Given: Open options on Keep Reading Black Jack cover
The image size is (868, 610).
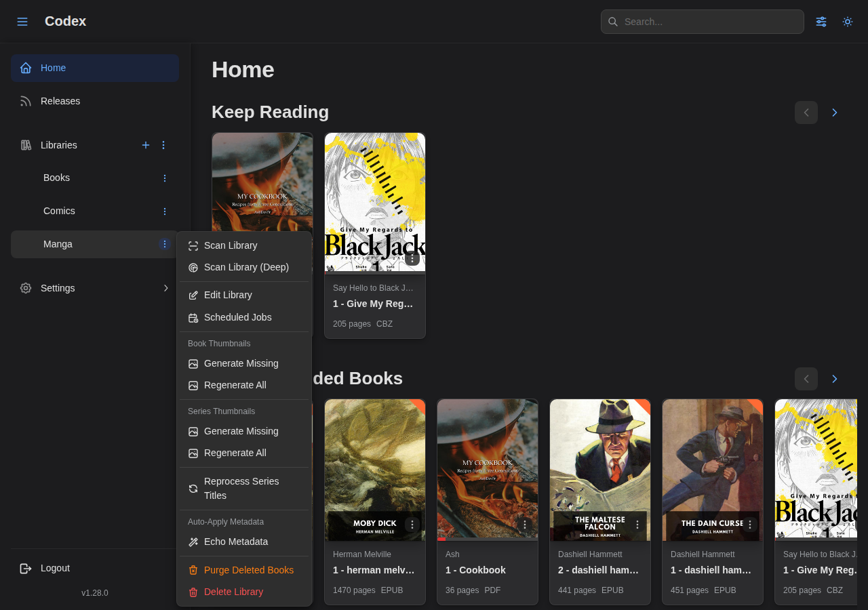Looking at the screenshot, I should coord(412,258).
